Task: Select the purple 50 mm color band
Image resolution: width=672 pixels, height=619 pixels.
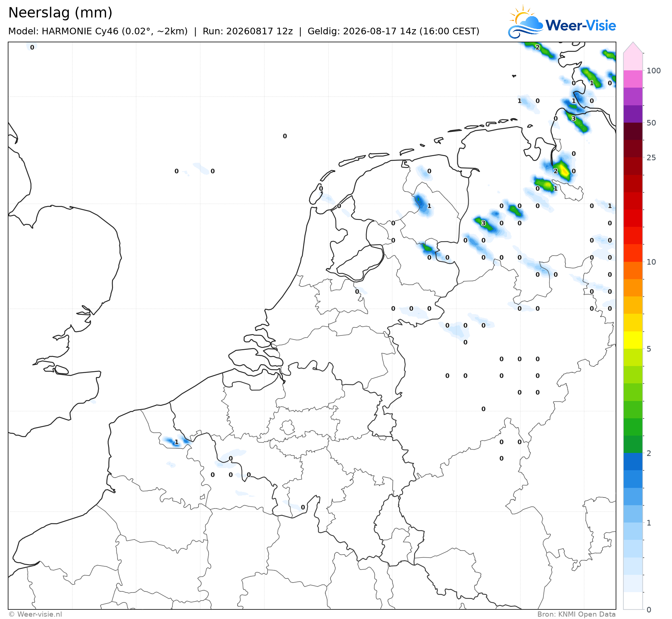Action: pyautogui.click(x=633, y=114)
